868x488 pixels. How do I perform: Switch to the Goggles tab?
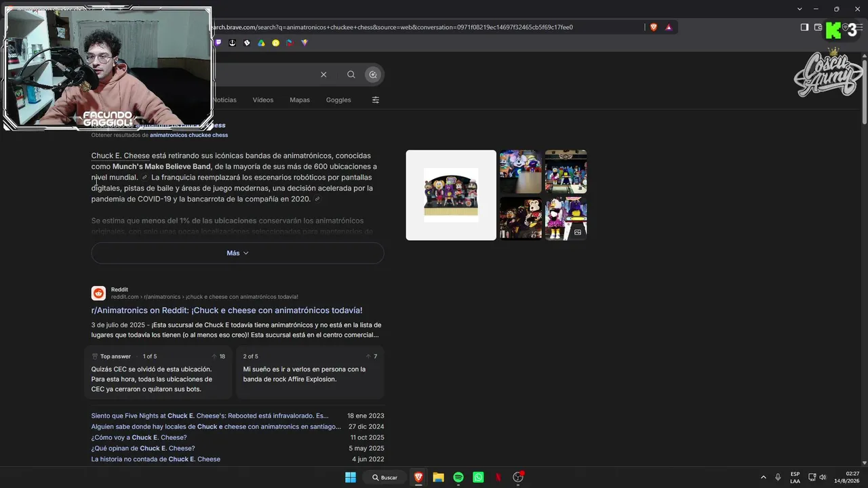[x=338, y=100]
